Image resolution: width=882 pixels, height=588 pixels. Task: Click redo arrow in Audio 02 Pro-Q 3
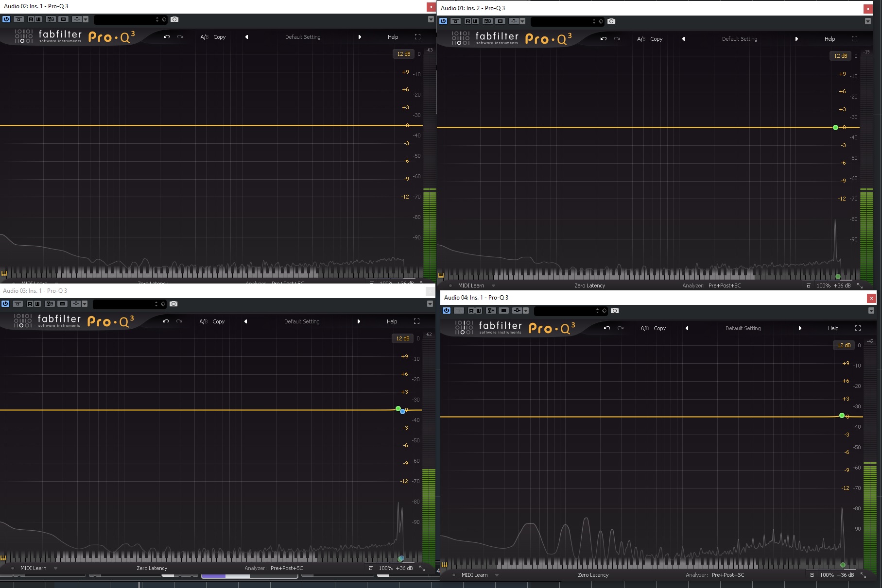180,37
